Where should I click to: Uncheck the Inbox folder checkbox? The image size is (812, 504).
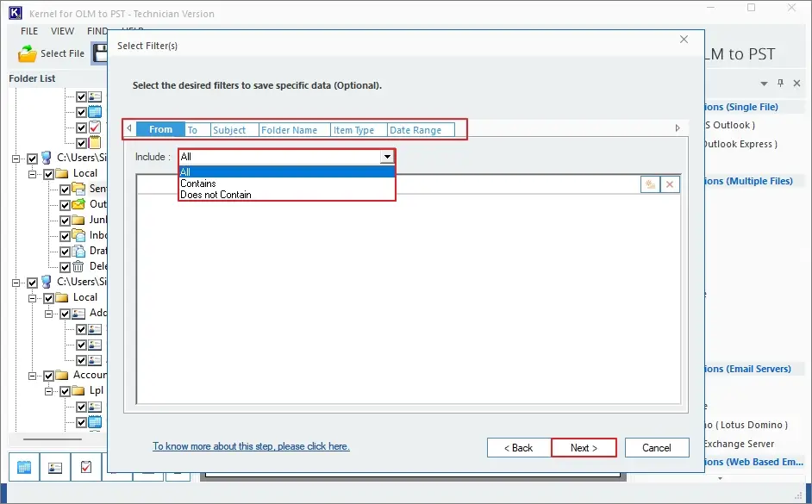coord(65,236)
